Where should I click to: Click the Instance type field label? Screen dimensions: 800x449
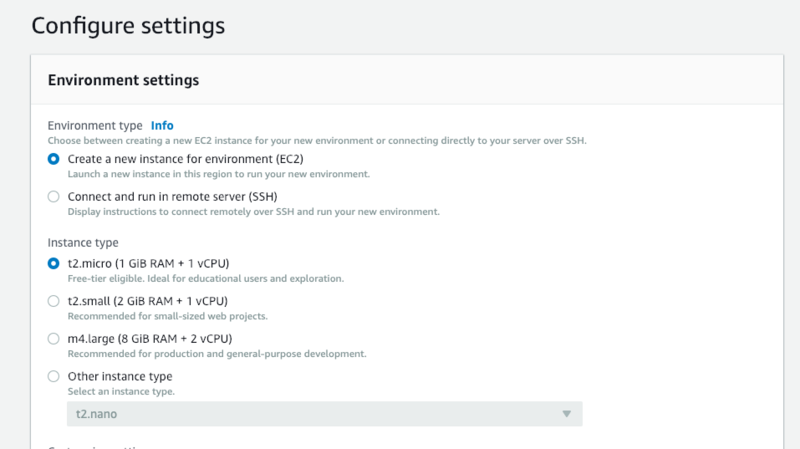[x=83, y=243]
